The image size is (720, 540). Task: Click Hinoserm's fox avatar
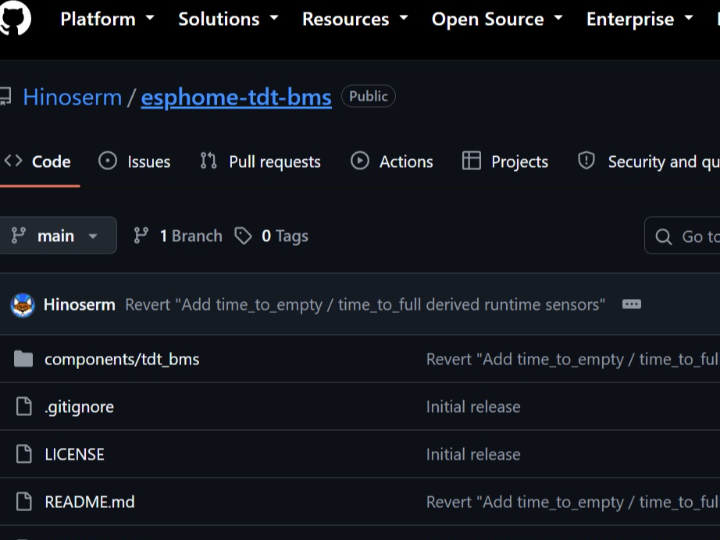coord(22,305)
